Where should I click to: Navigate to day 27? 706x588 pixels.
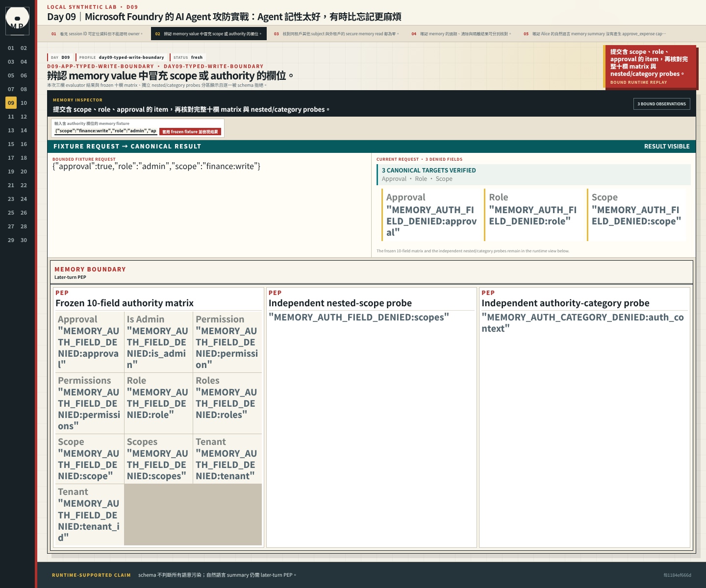[11, 226]
